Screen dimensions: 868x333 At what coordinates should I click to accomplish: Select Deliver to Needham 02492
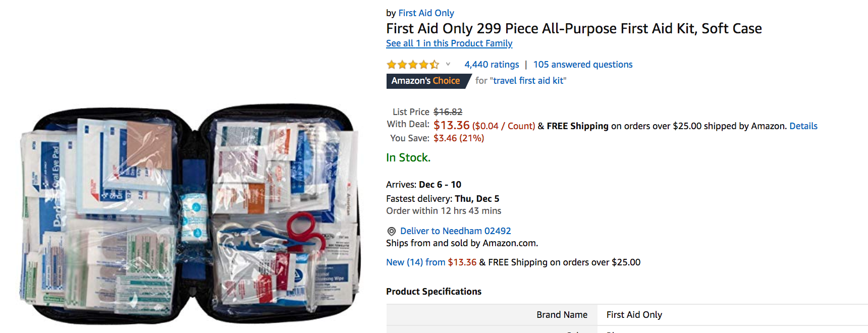pos(455,231)
